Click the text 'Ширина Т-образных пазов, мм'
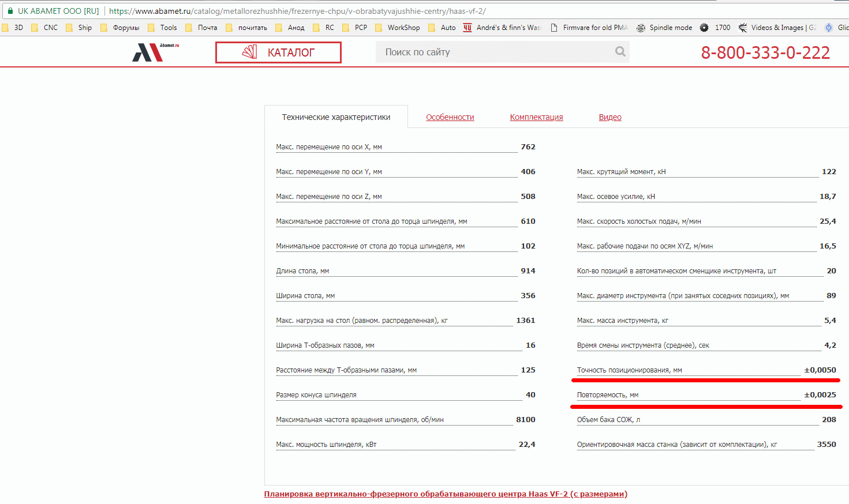The image size is (849, 504). [x=325, y=345]
